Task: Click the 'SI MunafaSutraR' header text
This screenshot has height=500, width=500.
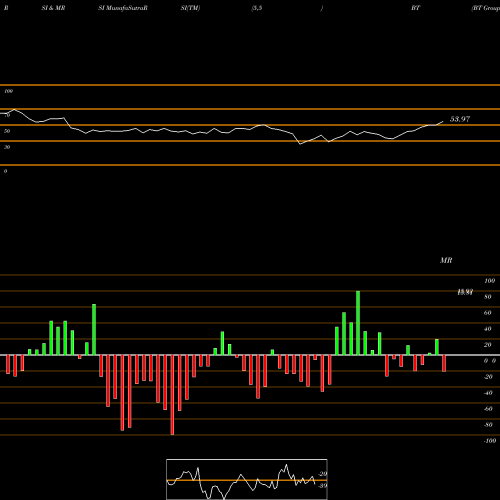Action: coord(123,8)
